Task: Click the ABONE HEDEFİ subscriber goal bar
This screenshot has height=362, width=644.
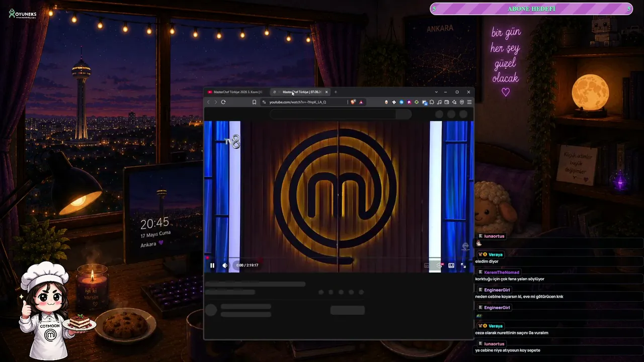Action: click(531, 9)
